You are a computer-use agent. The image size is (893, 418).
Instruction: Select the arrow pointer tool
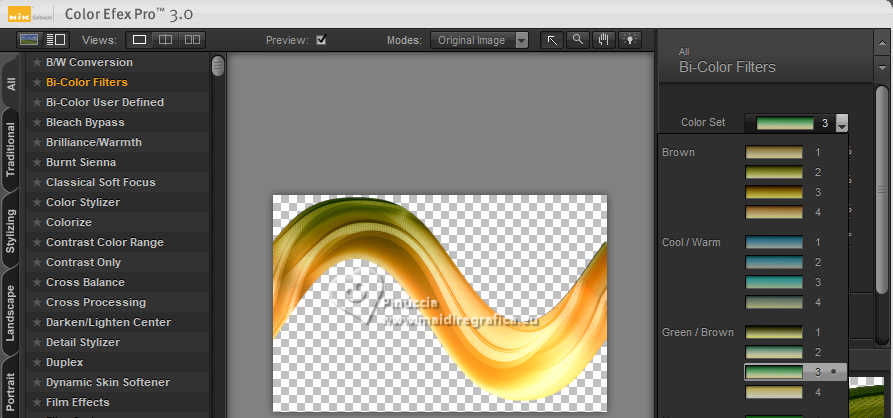point(552,40)
